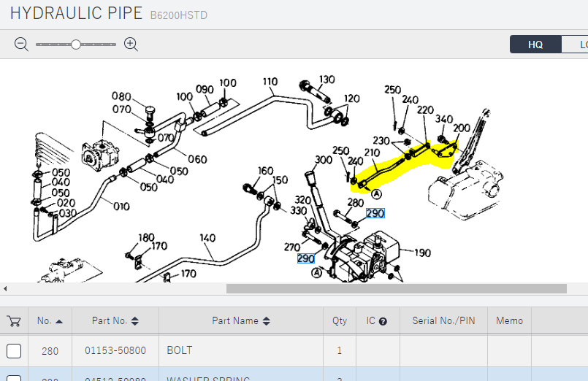Click the horizontal scrollbar left arrow
588x381 pixels.
5,288
